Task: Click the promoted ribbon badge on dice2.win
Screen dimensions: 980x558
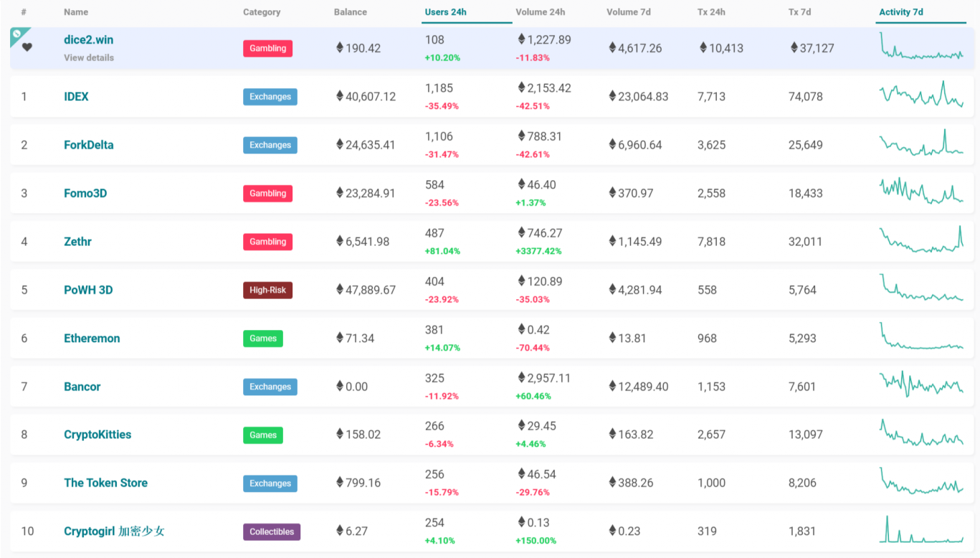Action: click(x=17, y=34)
